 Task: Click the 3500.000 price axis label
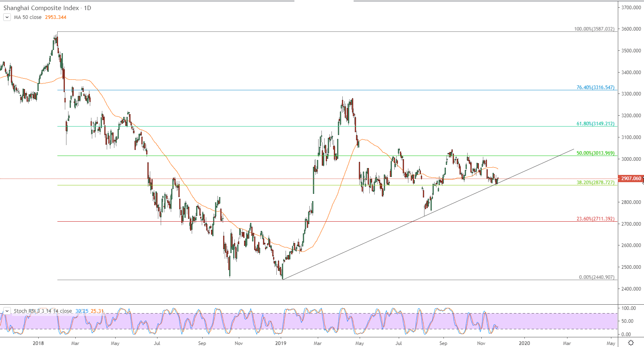click(x=631, y=51)
